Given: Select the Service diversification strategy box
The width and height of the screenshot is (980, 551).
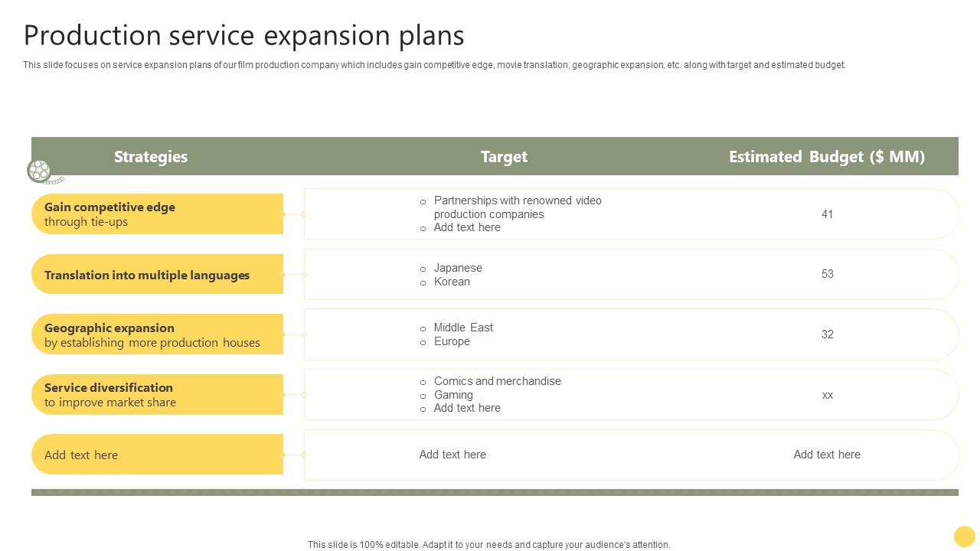Looking at the screenshot, I should pyautogui.click(x=158, y=395).
